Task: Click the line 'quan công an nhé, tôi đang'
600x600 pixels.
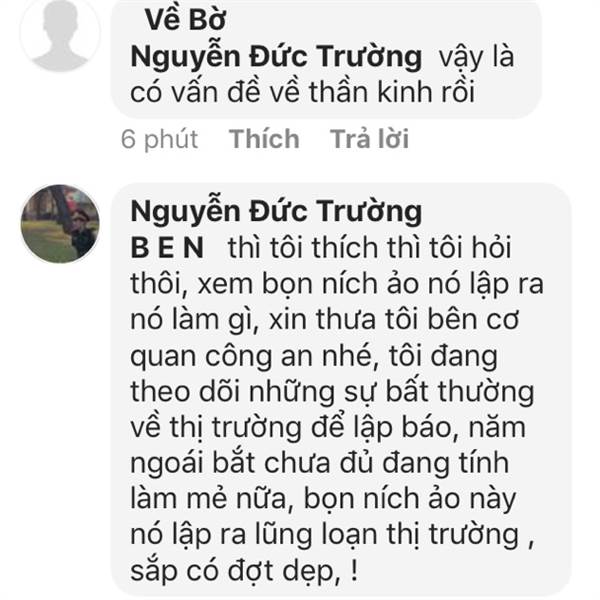Action: 314,357
